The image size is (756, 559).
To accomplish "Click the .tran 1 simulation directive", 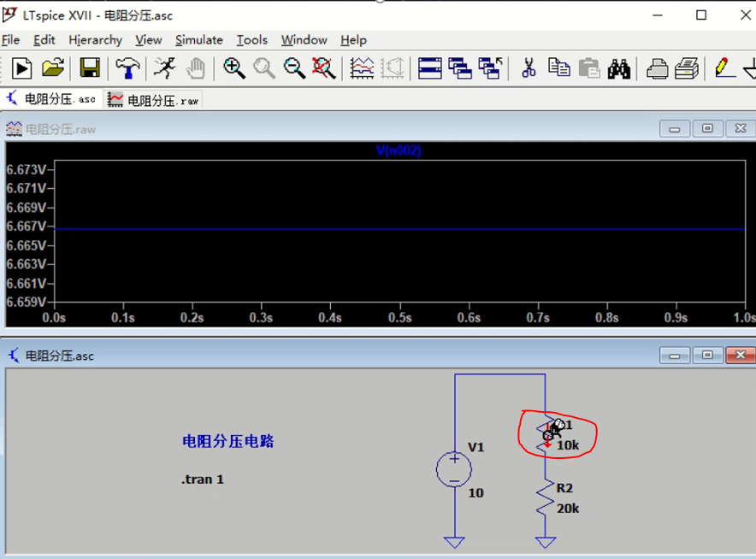I will (x=203, y=480).
